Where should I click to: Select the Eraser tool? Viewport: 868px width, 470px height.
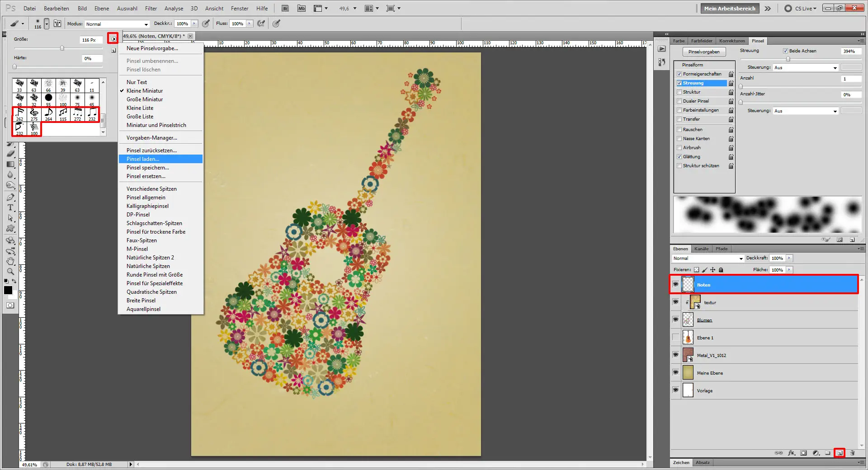point(10,154)
